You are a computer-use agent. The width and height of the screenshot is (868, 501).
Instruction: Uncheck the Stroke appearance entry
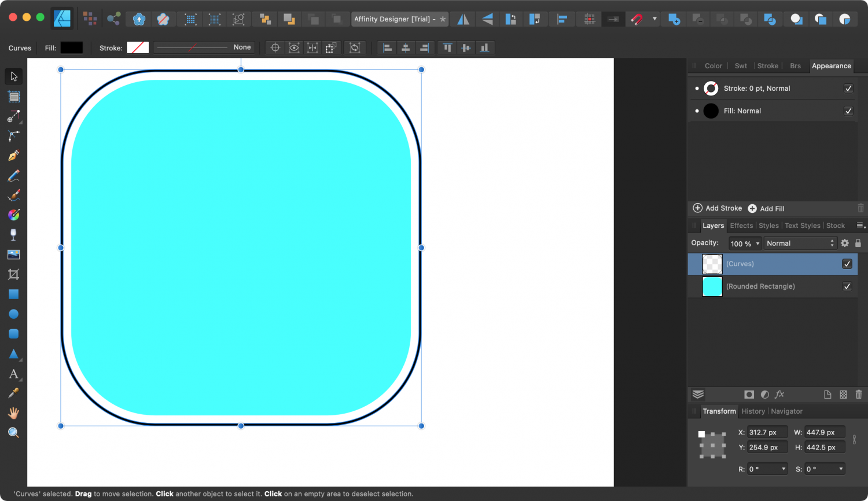848,88
